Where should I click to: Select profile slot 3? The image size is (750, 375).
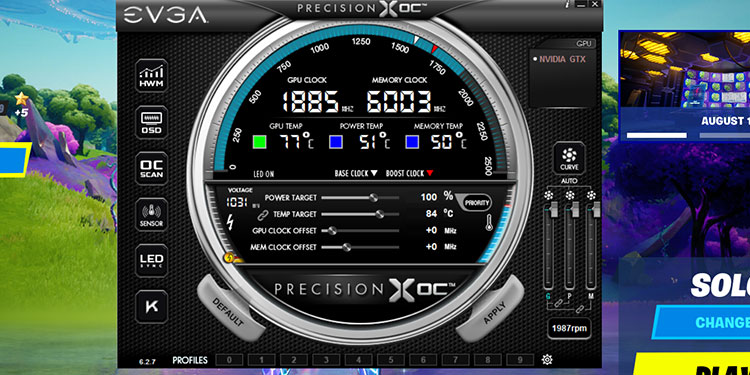(326, 360)
